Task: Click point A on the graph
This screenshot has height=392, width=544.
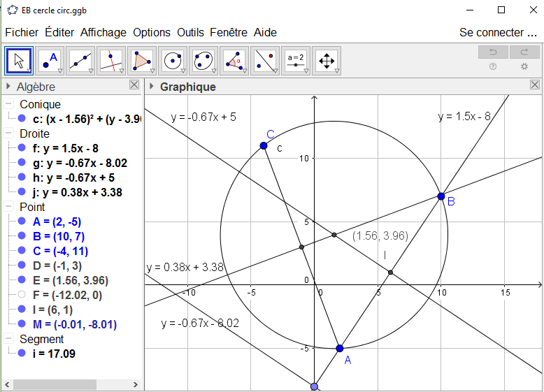Action: [340, 349]
